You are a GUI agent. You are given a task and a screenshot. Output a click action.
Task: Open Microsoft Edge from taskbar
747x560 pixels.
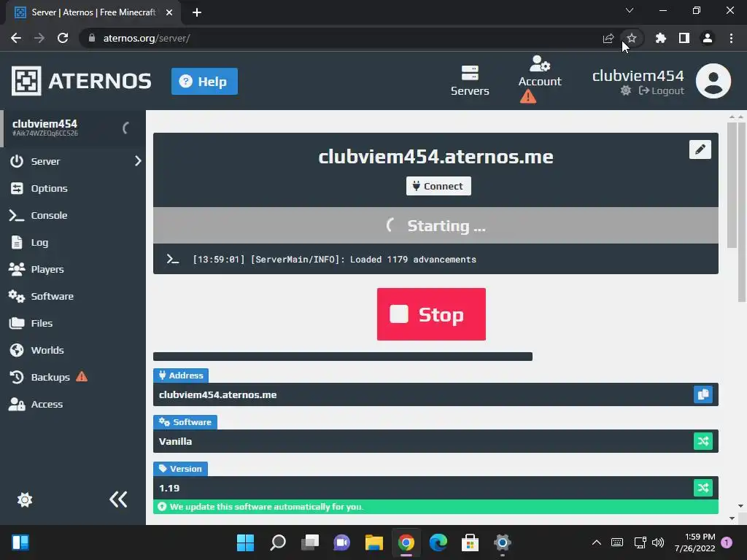coord(438,542)
